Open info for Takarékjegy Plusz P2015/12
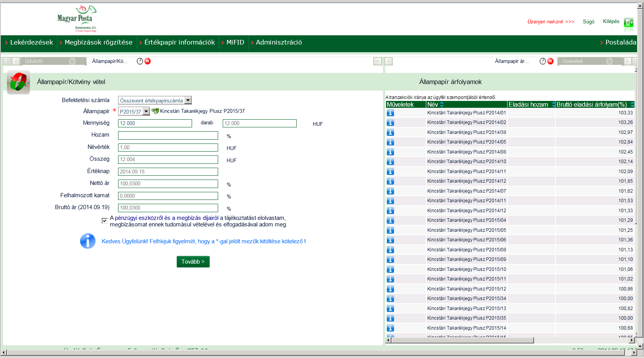Viewport: 644px width, 358px height. pyautogui.click(x=390, y=289)
